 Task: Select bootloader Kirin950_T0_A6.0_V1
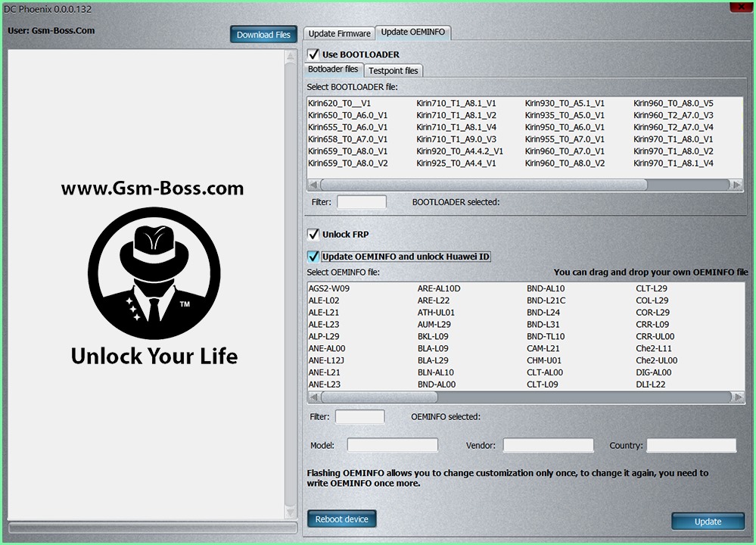(565, 127)
